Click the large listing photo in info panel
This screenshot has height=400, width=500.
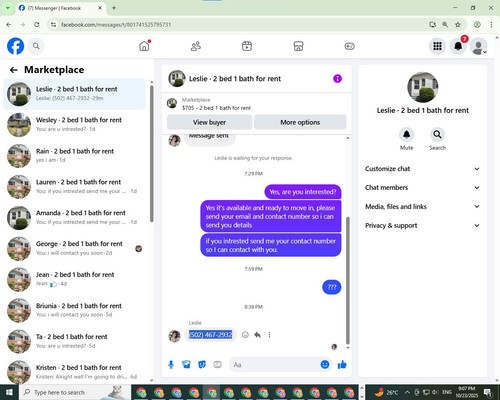tap(423, 87)
